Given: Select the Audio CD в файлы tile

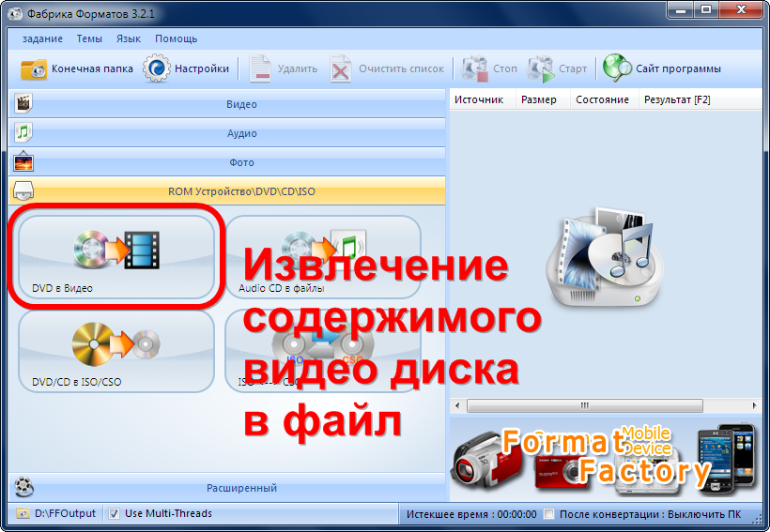Looking at the screenshot, I should 323,257.
